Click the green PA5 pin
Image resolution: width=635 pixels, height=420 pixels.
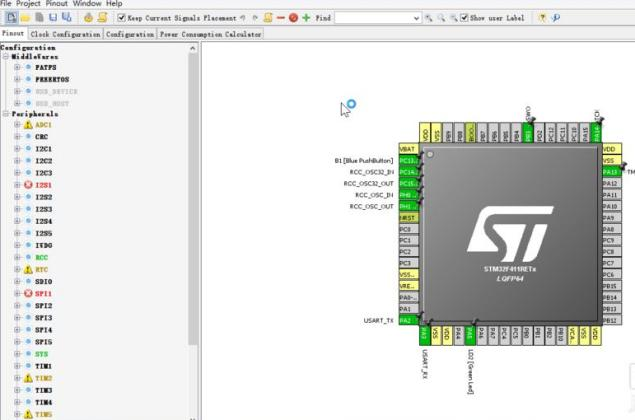469,335
